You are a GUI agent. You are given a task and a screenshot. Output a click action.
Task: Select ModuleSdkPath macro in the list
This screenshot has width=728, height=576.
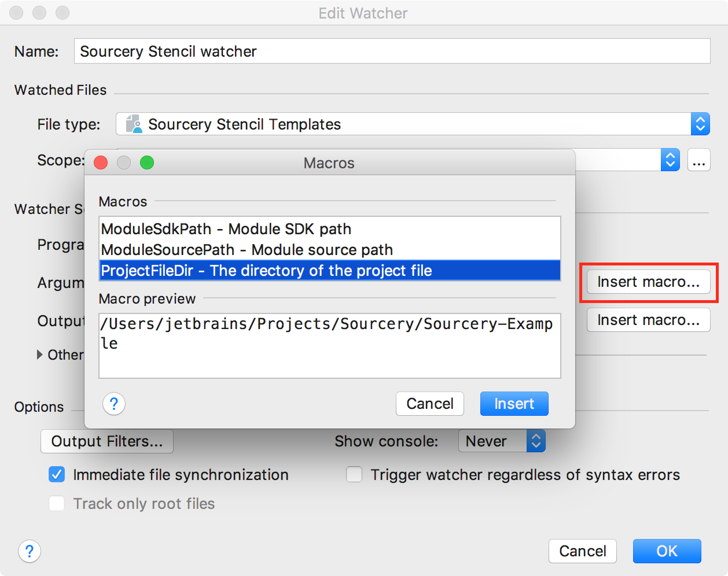(330, 229)
